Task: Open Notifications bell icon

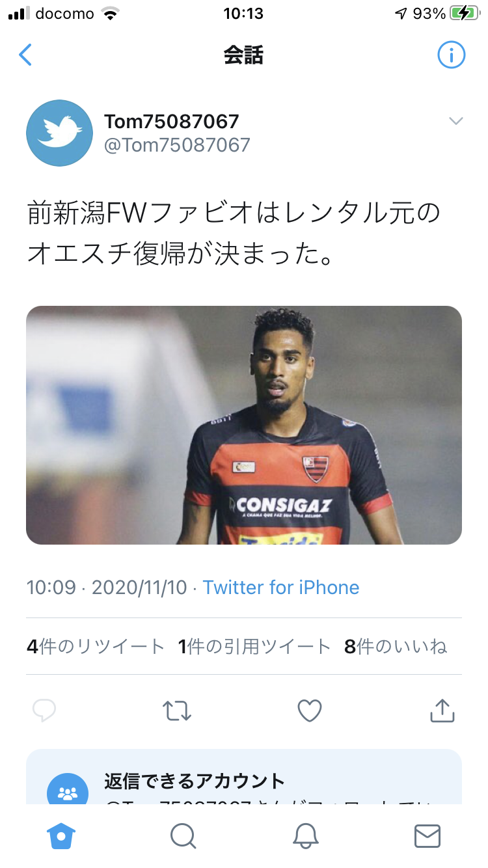Action: pos(305,836)
